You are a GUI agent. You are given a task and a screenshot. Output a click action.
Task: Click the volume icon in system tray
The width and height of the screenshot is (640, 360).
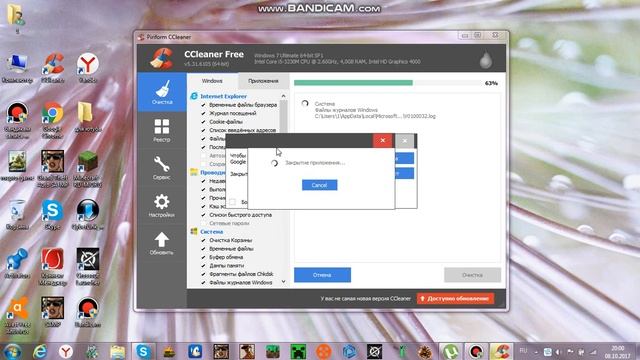558,352
